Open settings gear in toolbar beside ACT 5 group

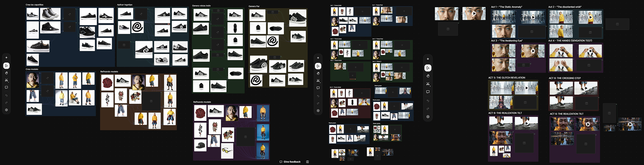[x=428, y=117]
